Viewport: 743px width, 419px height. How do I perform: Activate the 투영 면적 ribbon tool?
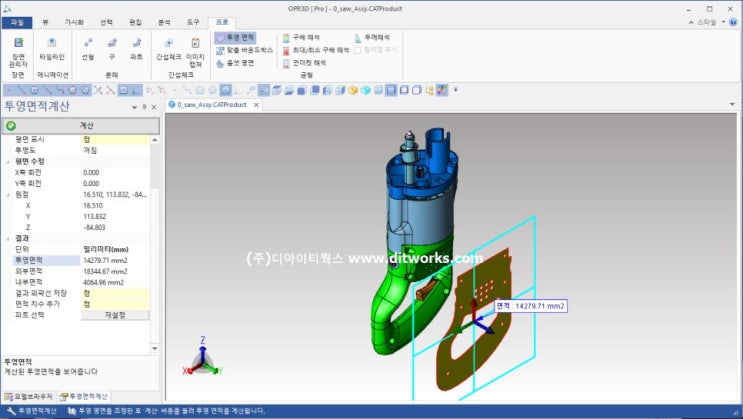(236, 37)
